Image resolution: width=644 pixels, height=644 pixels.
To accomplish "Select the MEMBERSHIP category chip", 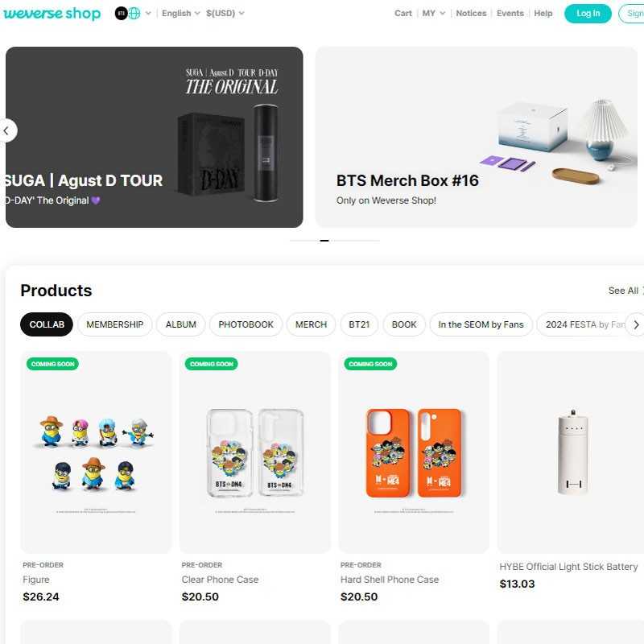I will (115, 324).
